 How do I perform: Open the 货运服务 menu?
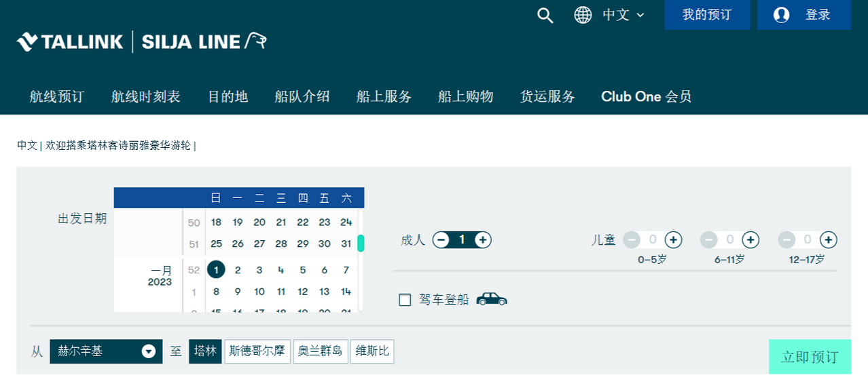click(x=547, y=96)
